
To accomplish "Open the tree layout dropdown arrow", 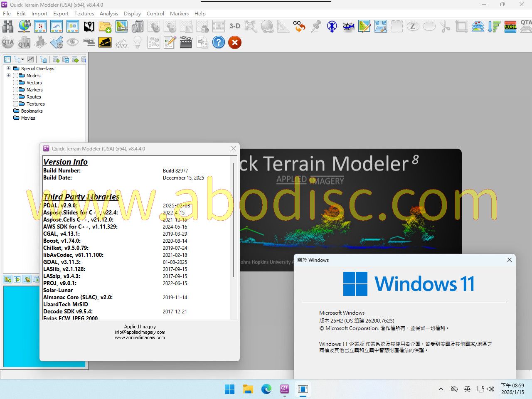I will (x=22, y=59).
